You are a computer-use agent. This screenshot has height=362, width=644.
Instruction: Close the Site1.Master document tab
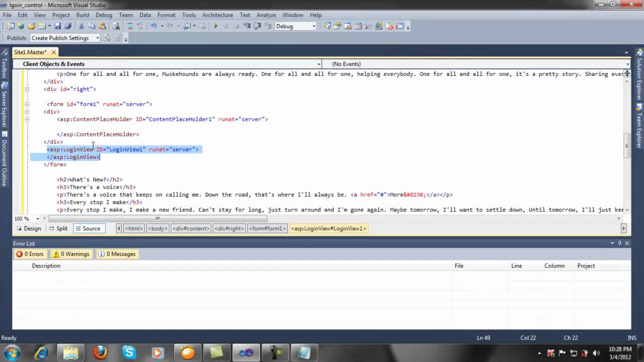pos(53,52)
